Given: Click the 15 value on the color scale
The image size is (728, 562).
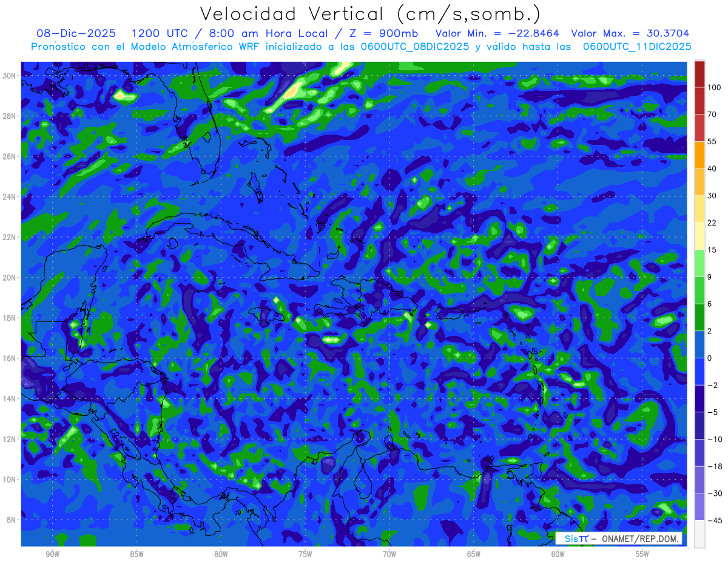Looking at the screenshot, I should coord(712,250).
